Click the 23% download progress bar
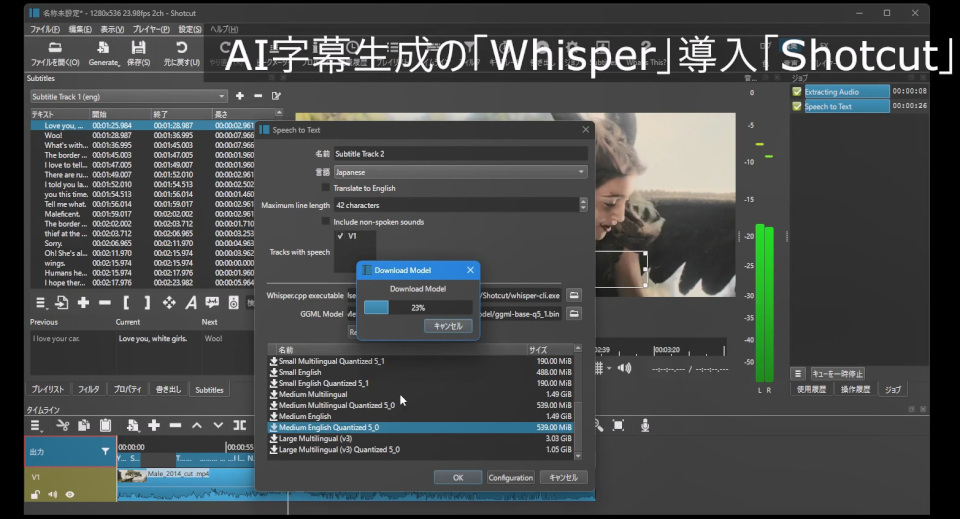This screenshot has height=519, width=960. click(x=418, y=307)
